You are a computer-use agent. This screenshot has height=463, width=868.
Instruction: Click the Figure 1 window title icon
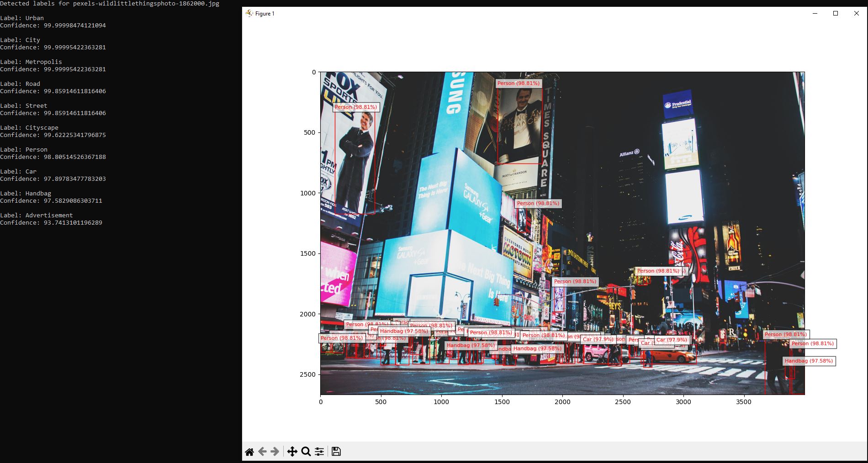pos(249,13)
